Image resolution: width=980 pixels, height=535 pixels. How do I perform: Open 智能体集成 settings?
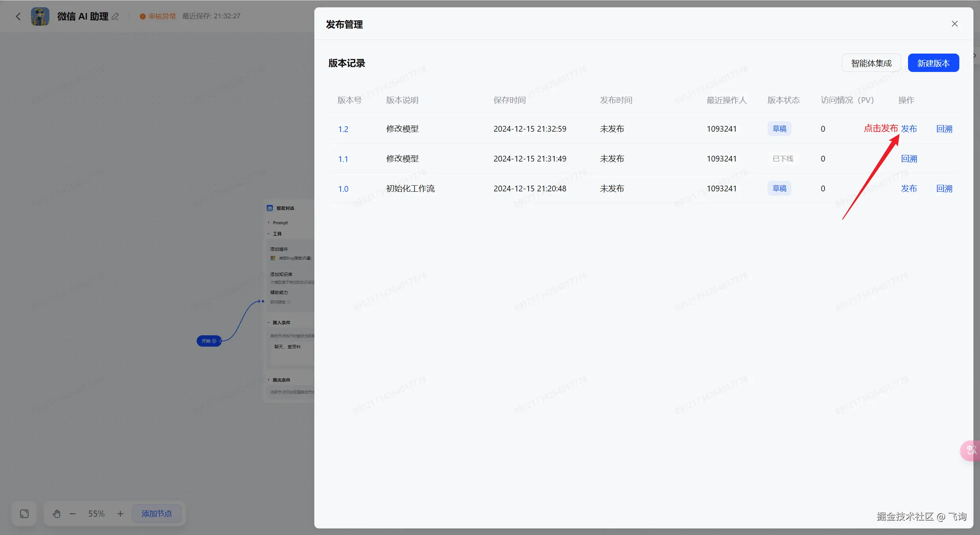(x=871, y=63)
